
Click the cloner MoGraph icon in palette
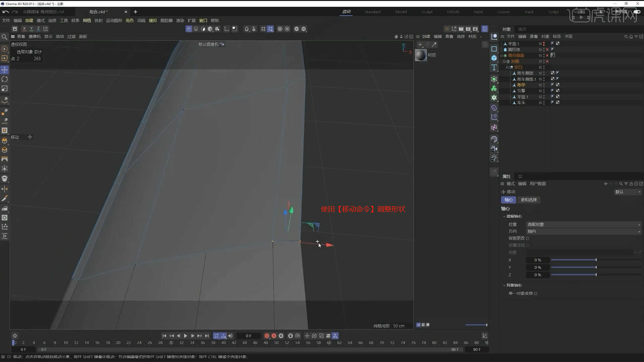coord(494,88)
